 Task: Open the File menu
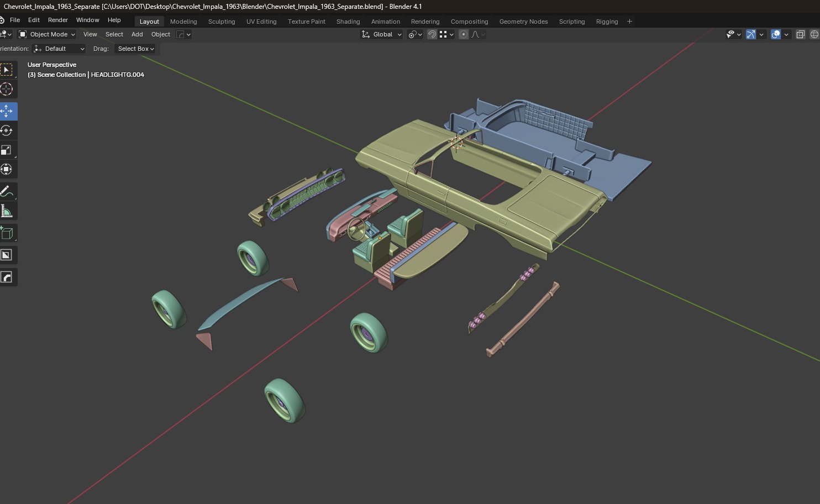coord(15,20)
